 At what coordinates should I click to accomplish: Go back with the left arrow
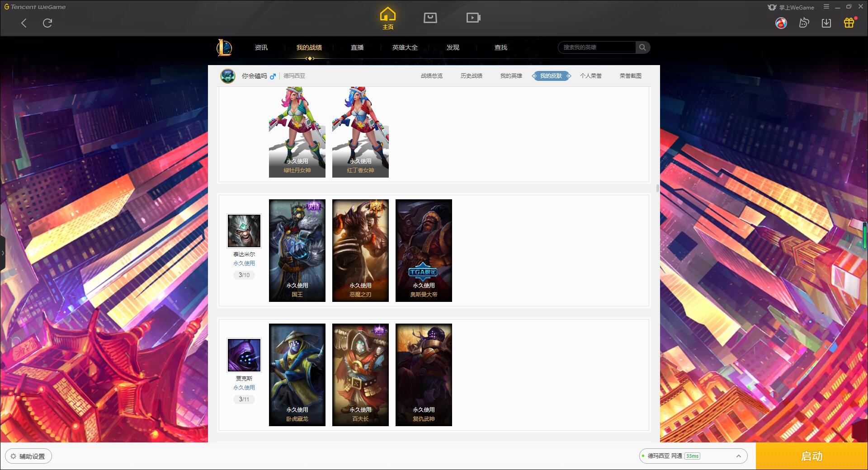tap(24, 23)
